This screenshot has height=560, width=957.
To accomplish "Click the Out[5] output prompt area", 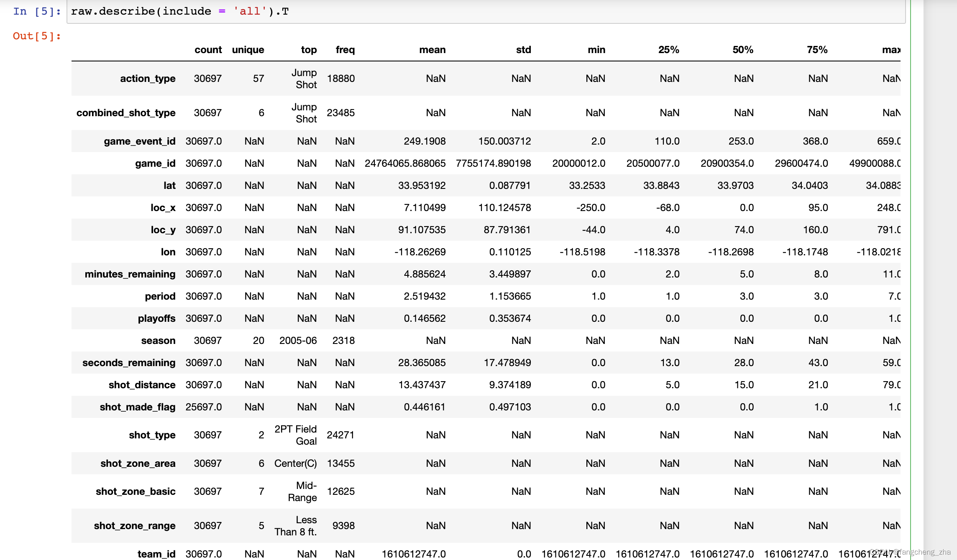I will click(37, 36).
